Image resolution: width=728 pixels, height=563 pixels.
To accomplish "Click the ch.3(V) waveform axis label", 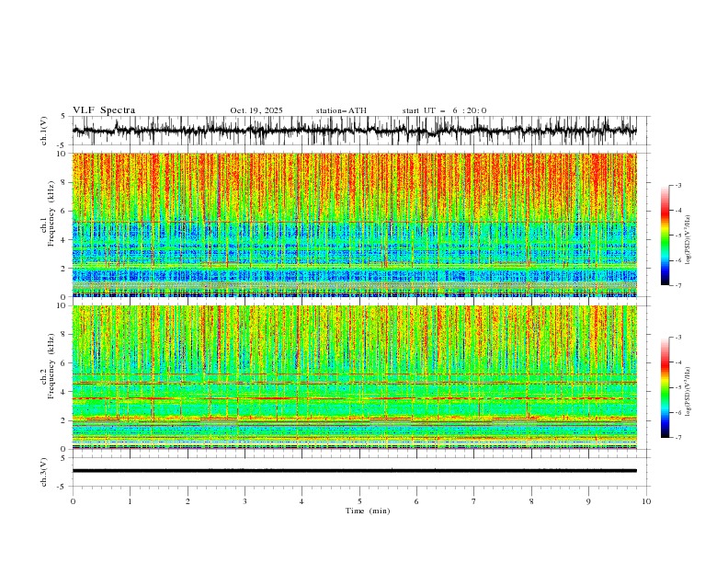I will coord(44,472).
